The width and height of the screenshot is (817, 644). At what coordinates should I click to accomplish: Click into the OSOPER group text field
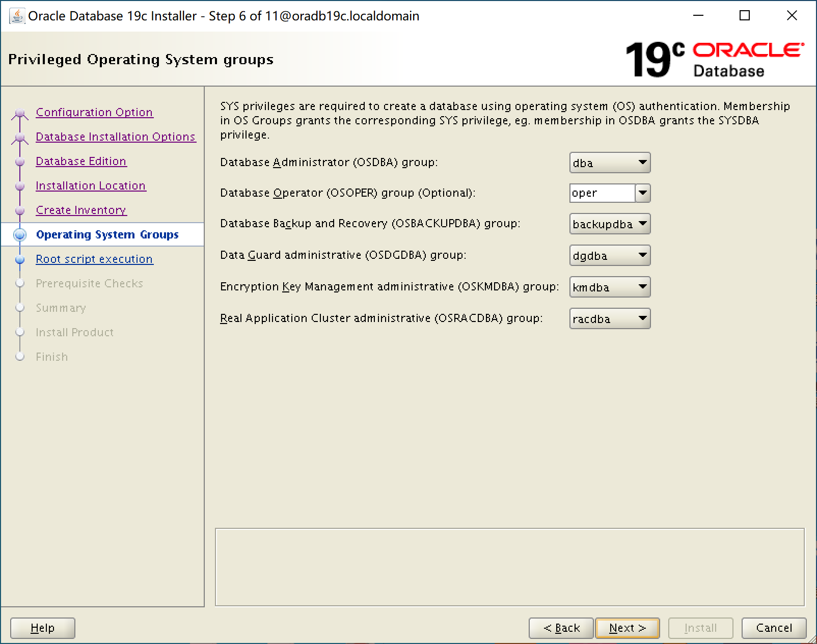(603, 193)
